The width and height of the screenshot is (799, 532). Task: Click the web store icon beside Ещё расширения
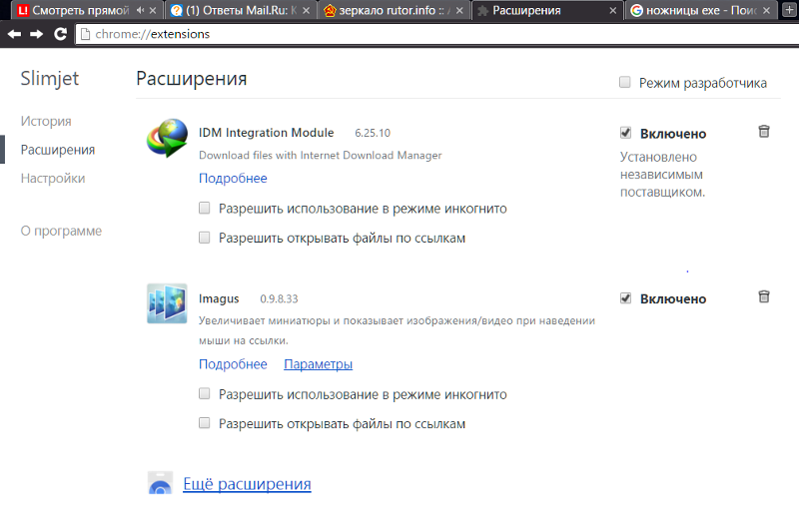click(160, 483)
